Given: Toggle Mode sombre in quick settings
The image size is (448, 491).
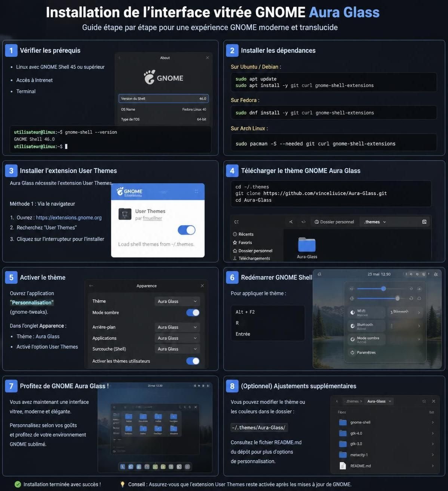Looking at the screenshot, I should coord(366,339).
